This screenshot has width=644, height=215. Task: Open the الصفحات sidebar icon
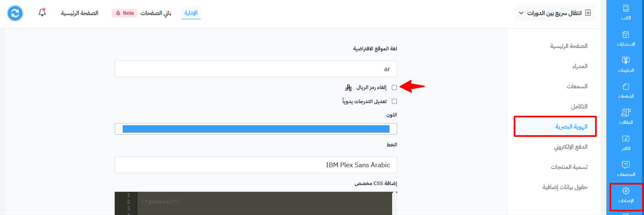pos(626,91)
